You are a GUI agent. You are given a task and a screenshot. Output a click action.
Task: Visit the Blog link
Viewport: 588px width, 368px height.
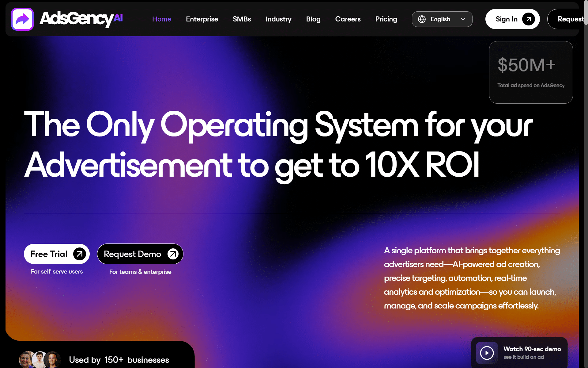(313, 19)
